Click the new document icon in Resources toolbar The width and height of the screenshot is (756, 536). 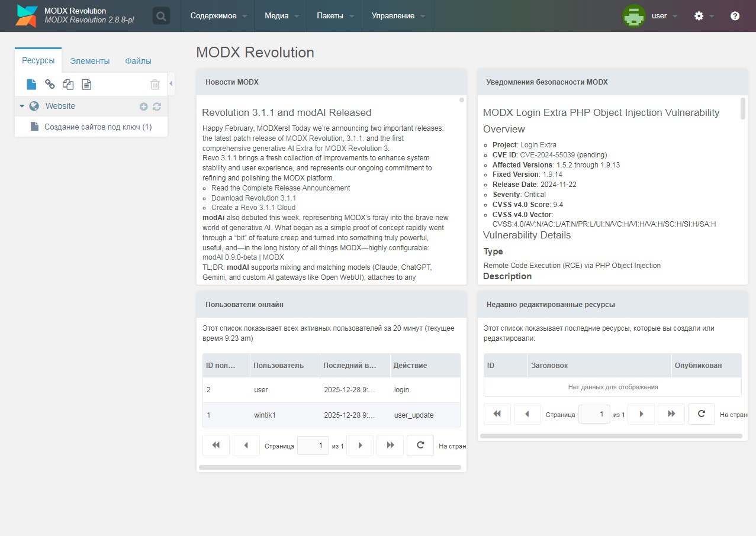click(31, 85)
